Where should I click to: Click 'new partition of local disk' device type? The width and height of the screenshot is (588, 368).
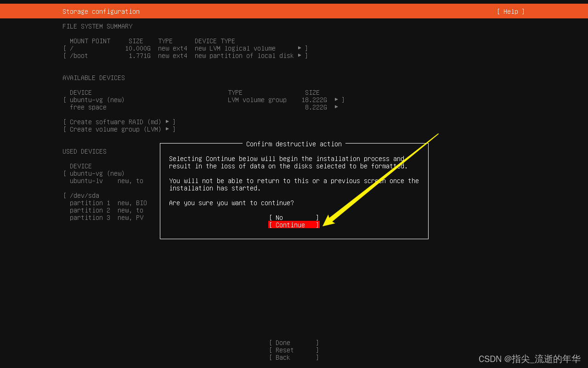(244, 56)
